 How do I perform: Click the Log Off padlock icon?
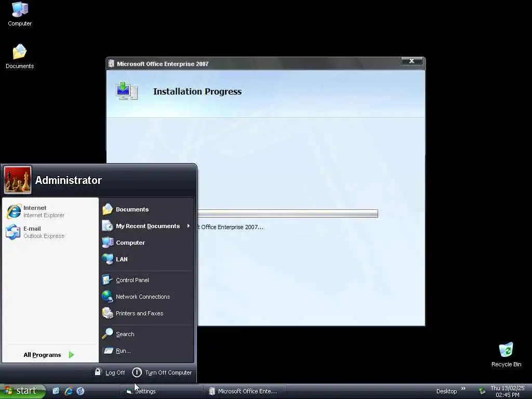pyautogui.click(x=98, y=372)
